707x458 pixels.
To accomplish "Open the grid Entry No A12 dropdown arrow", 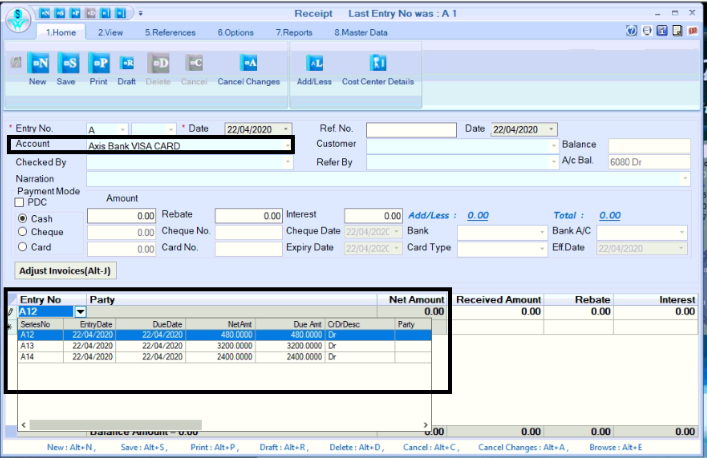I will [80, 311].
